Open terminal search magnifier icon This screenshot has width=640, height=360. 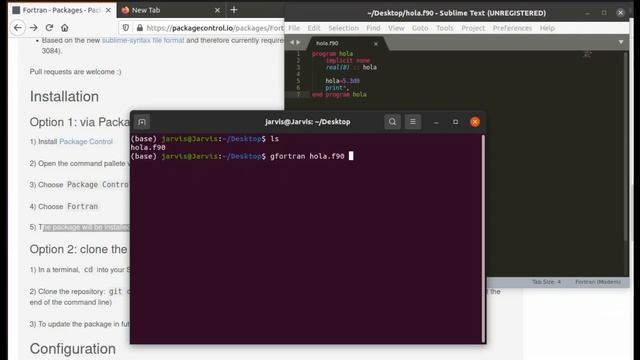(x=392, y=122)
